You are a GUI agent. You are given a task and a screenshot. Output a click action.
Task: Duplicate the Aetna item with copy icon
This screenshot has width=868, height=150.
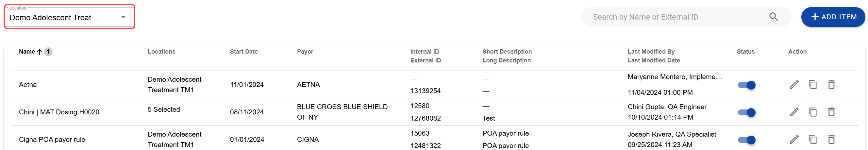[812, 85]
